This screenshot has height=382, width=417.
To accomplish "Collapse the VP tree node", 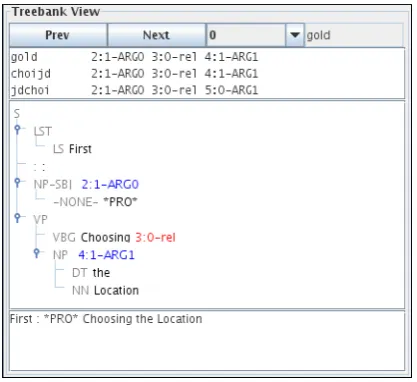I will pyautogui.click(x=18, y=218).
